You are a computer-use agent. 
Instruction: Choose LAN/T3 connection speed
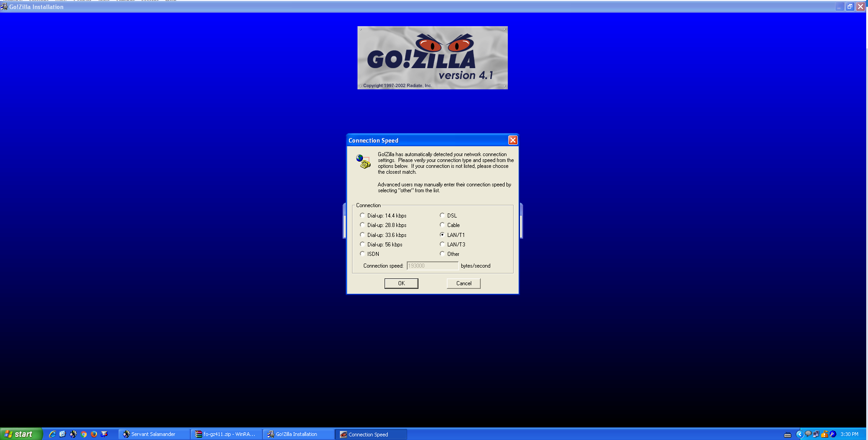pos(442,245)
